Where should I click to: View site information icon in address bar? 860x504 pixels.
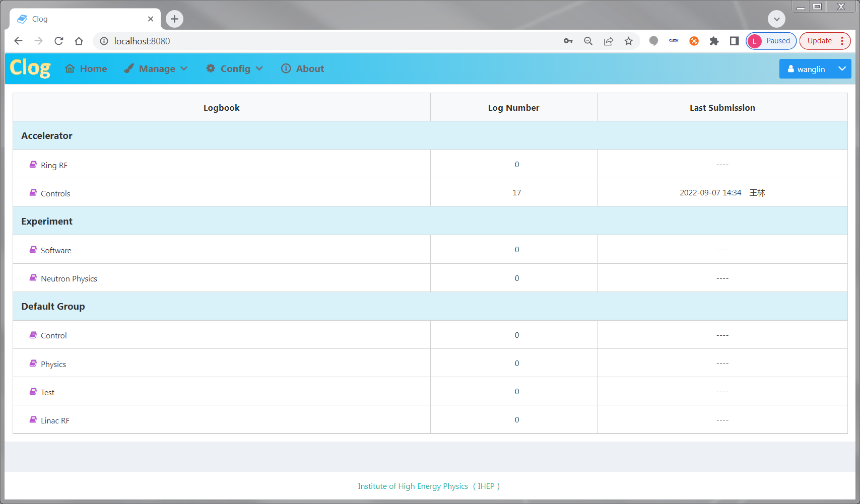(104, 41)
